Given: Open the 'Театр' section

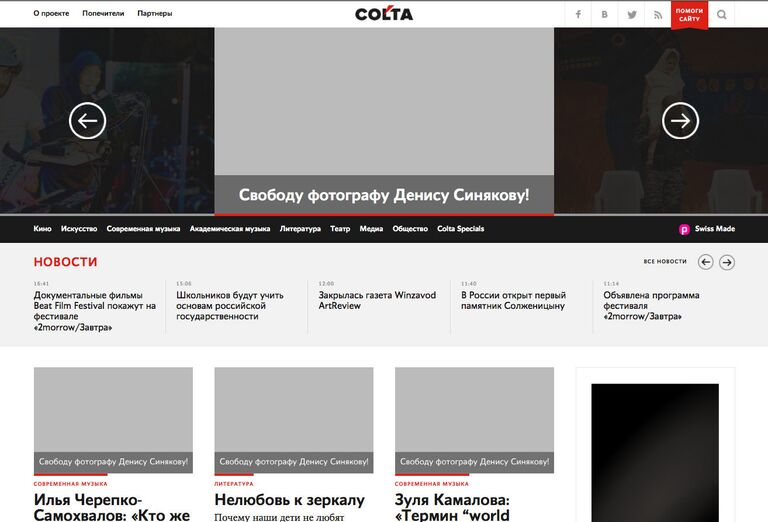Looking at the screenshot, I should point(340,229).
